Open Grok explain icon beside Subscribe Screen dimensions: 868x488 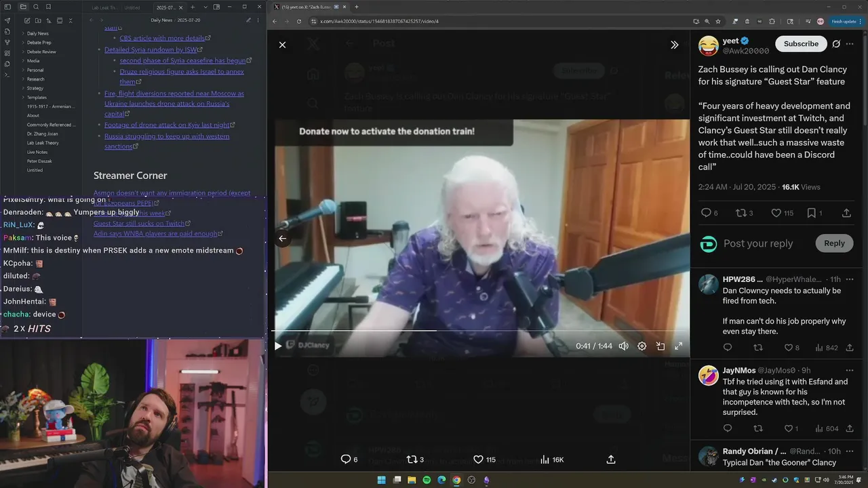[836, 44]
